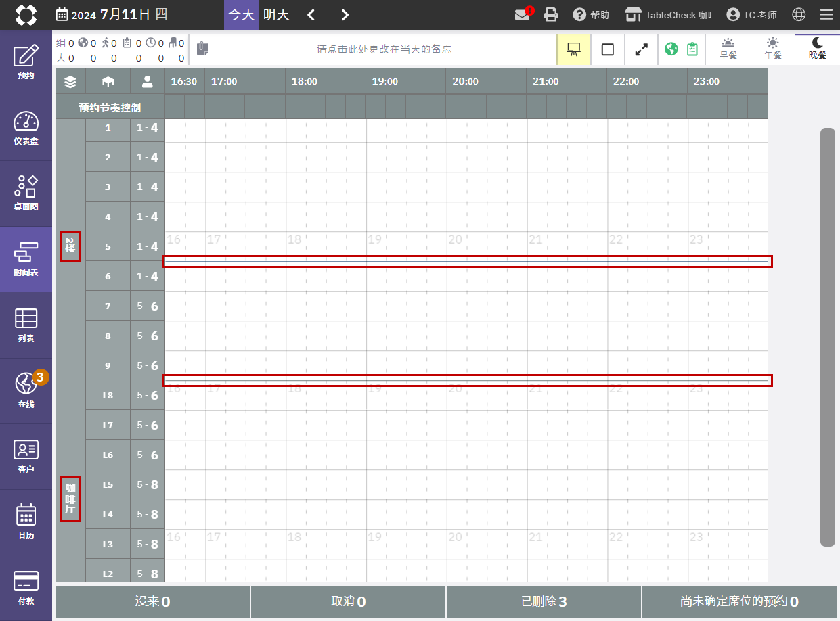Open 列表 list view in sidebar
Viewport: 840px width, 621px height.
coord(26,325)
